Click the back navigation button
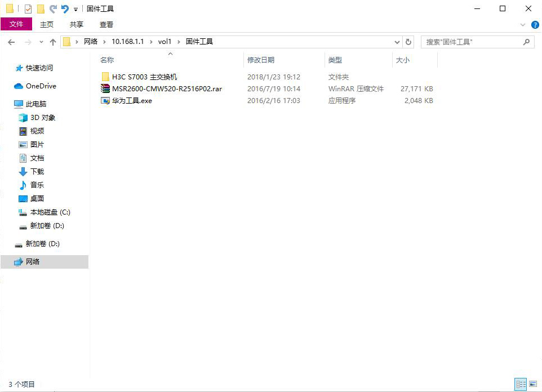 pyautogui.click(x=11, y=41)
